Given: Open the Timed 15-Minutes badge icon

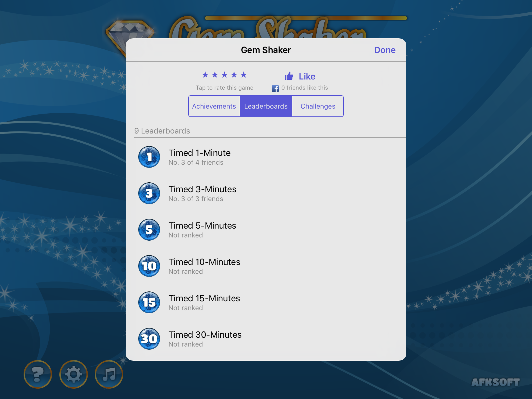Looking at the screenshot, I should coord(149,302).
